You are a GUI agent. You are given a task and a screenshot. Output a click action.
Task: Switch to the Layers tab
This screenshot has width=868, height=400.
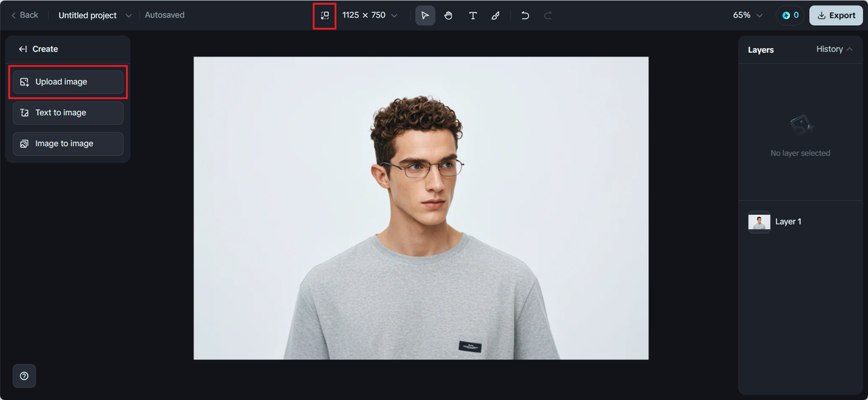coord(761,49)
